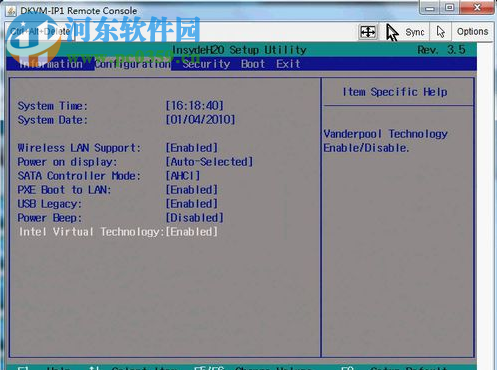The image size is (497, 370).
Task: Click the PXE Boot to LAN label
Action: [64, 190]
